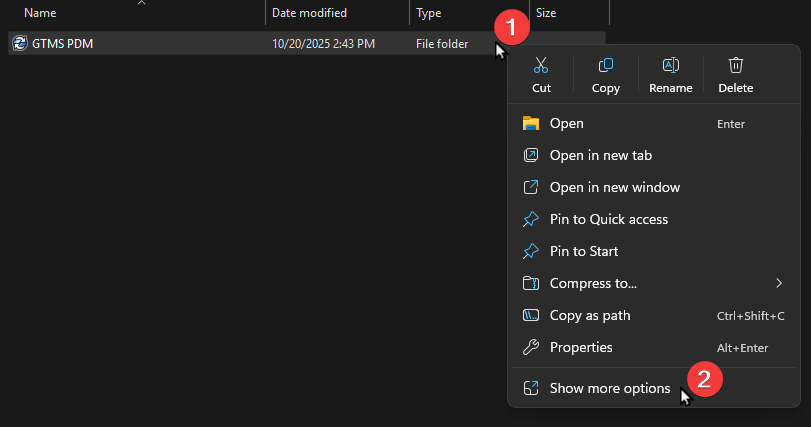Choose Open from the context menu

click(x=567, y=123)
